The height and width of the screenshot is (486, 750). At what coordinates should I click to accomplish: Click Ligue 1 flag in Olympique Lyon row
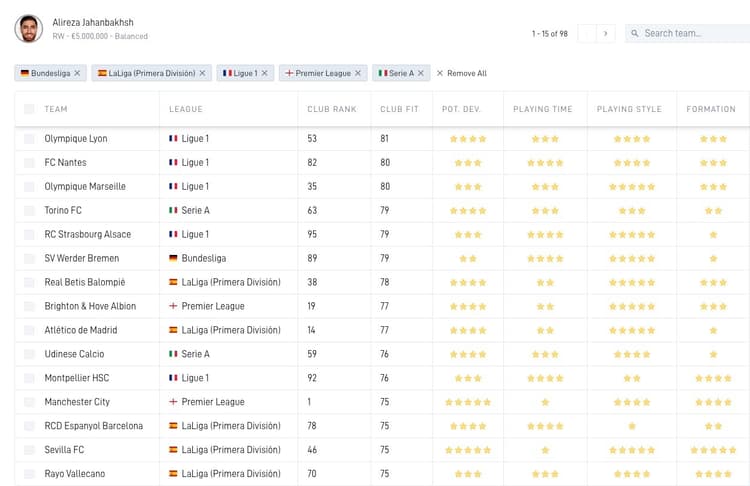(x=173, y=139)
